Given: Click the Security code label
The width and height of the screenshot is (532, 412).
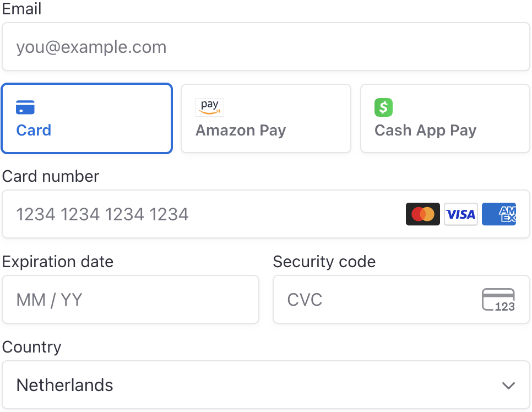Looking at the screenshot, I should tap(324, 262).
